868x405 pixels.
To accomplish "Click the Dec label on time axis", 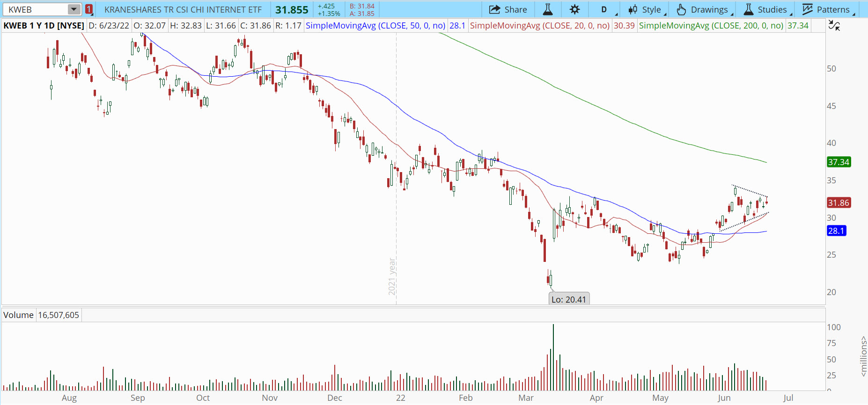I will 335,398.
